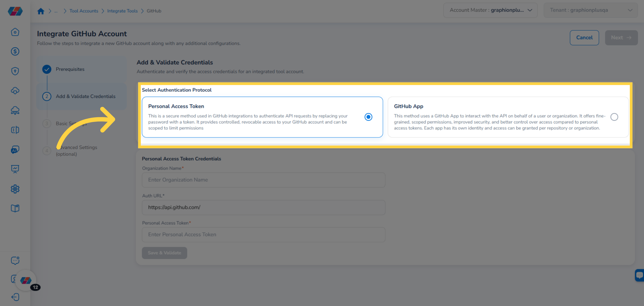Open the shield security sidebar icon

15,71
